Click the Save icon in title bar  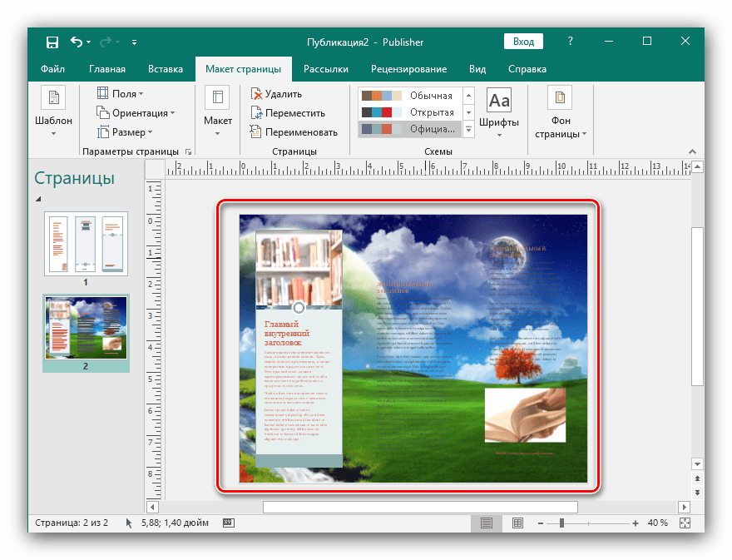pyautogui.click(x=52, y=42)
